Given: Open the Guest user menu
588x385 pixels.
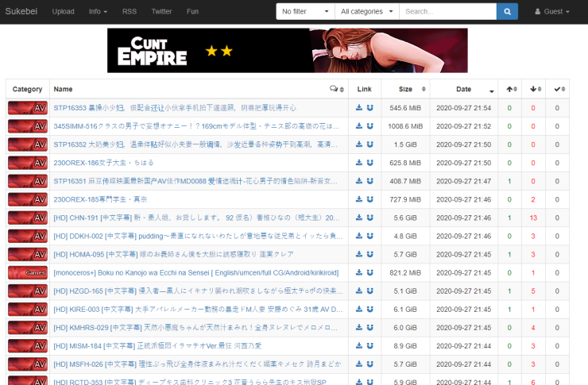Looking at the screenshot, I should click(x=552, y=12).
